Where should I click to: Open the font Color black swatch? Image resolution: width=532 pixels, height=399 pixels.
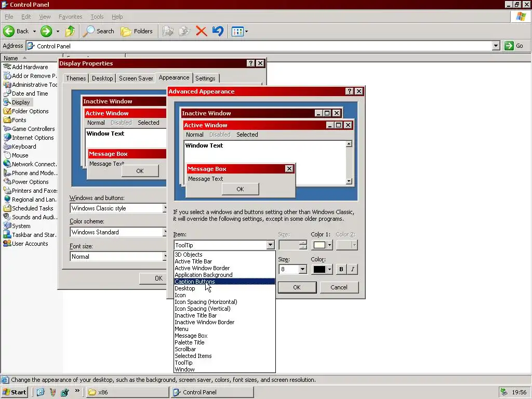[322, 270]
